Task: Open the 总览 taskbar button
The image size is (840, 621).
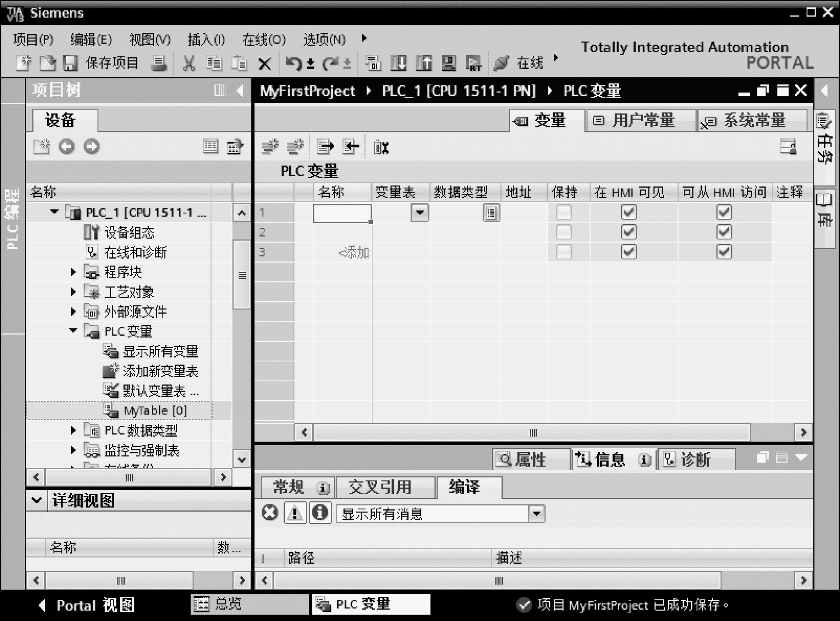Action: (x=250, y=604)
